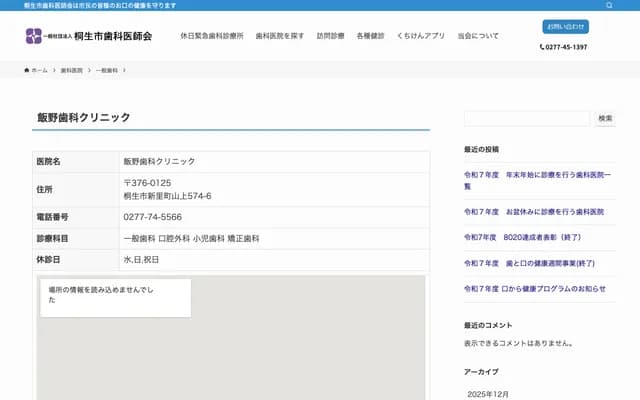This screenshot has width=640, height=400.
Task: Open くちけんアプリ navigation link
Action: [x=420, y=36]
